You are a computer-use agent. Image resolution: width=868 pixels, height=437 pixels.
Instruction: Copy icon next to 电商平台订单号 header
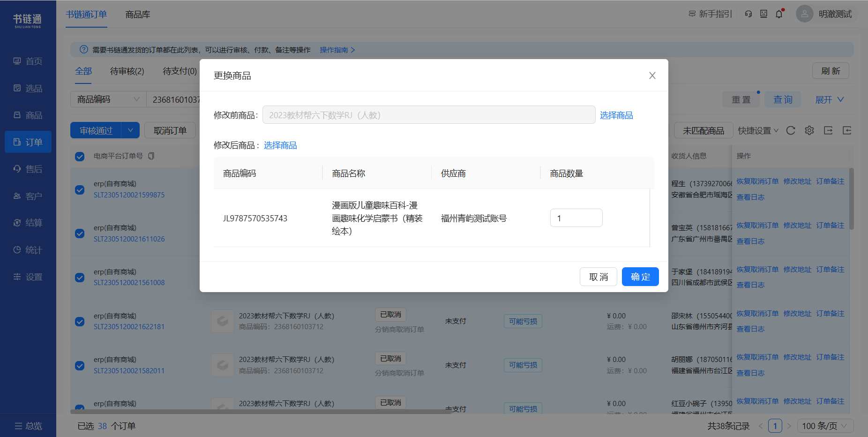(151, 156)
